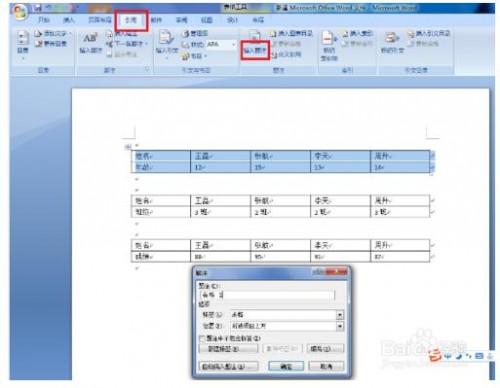500x388 pixels.
Task: Click Manage Sources (管理源)
Action: click(195, 34)
